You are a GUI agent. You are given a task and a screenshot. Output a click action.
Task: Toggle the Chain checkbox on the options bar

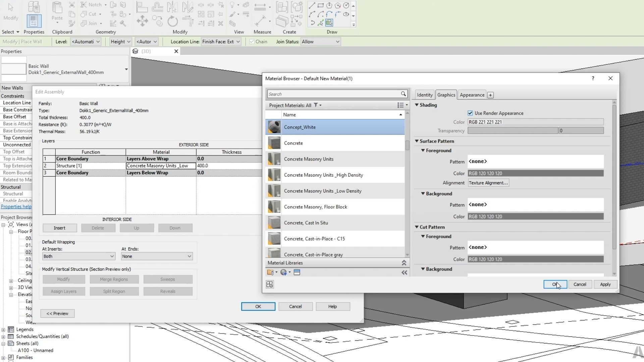click(x=252, y=42)
